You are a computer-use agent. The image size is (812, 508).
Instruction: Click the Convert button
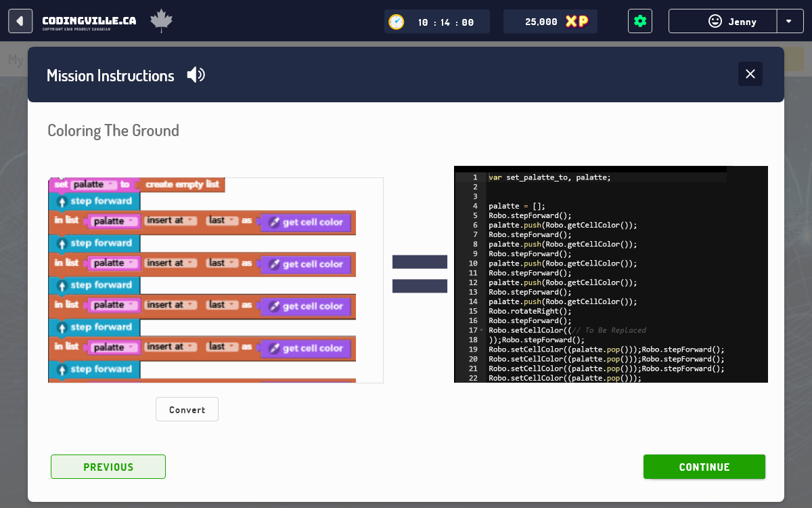pyautogui.click(x=187, y=409)
